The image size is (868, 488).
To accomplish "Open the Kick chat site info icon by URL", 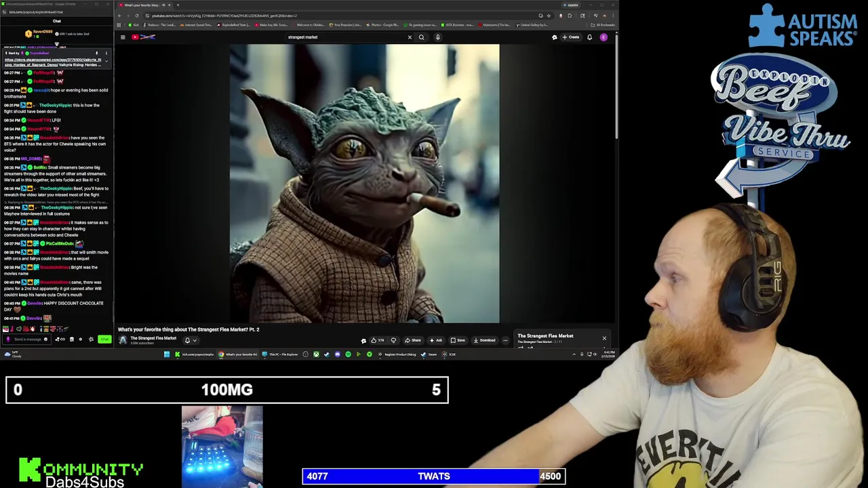I will [5, 12].
